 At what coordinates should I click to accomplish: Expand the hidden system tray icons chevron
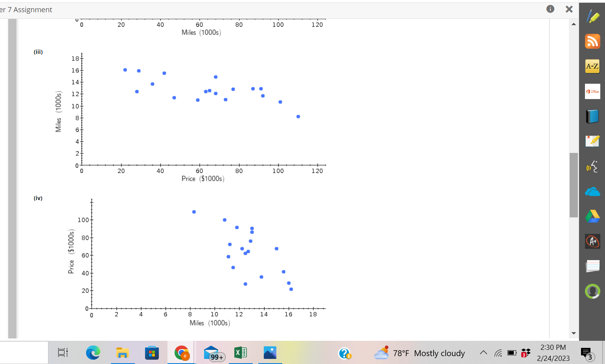[484, 353]
